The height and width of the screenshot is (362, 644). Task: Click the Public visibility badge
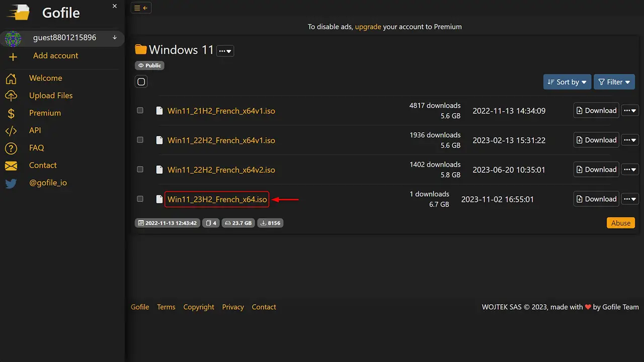pyautogui.click(x=149, y=65)
